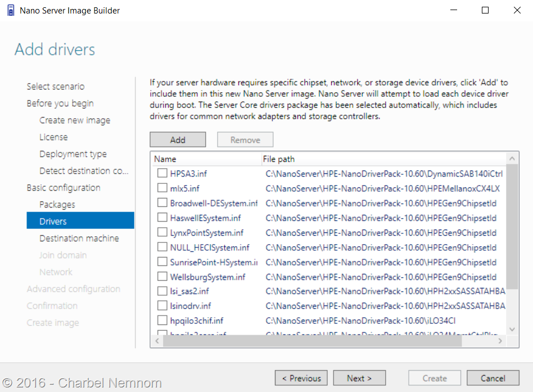Select the Deployment type step
The height and width of the screenshot is (392, 533).
tap(73, 154)
